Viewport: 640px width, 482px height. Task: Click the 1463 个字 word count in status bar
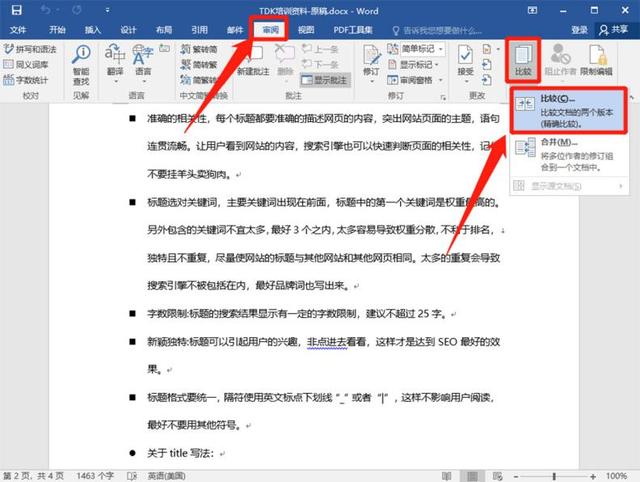[95, 476]
